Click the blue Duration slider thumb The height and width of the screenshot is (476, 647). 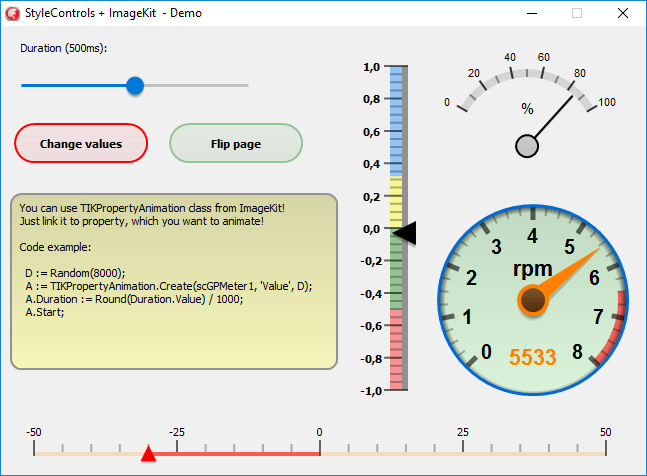click(135, 85)
